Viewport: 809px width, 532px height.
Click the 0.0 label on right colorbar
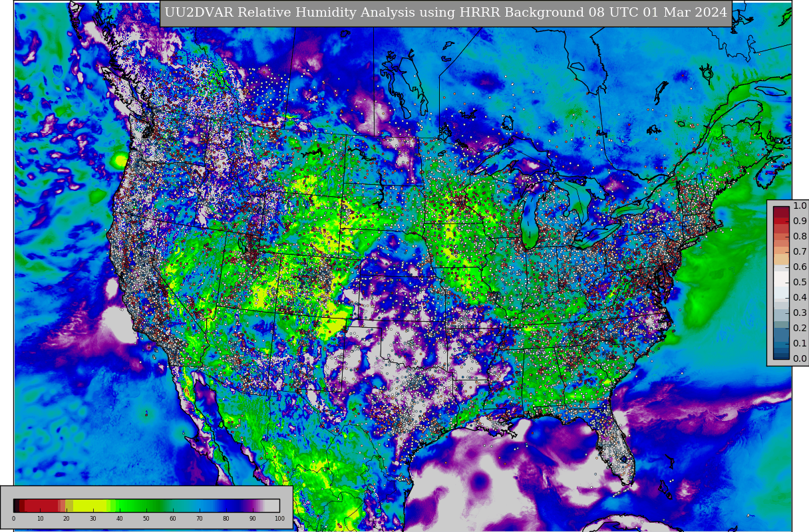(800, 359)
